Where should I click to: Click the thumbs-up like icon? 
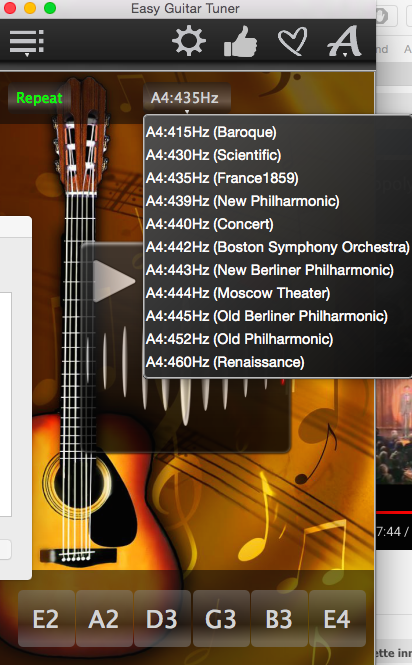click(241, 42)
